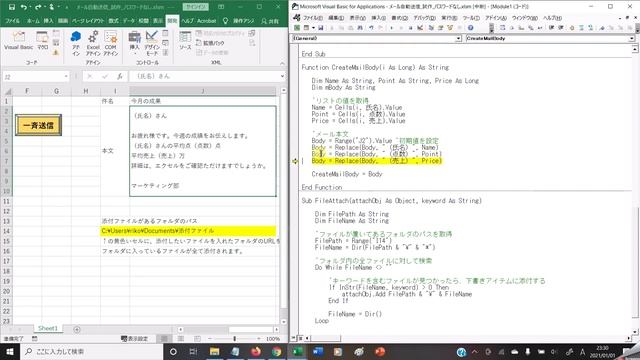Click column J header

(202, 91)
